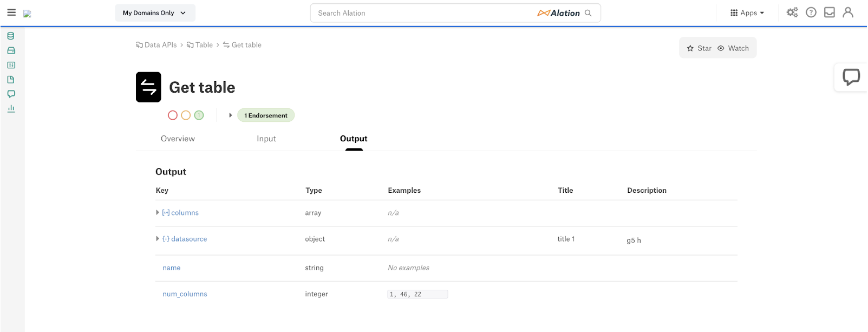868x332 pixels.
Task: Expand the endorsement details triangle
Action: tap(231, 115)
